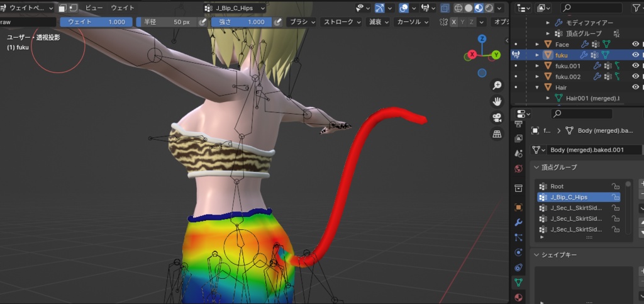Open the カーソル cursor dropdown
644x304 pixels.
click(411, 22)
